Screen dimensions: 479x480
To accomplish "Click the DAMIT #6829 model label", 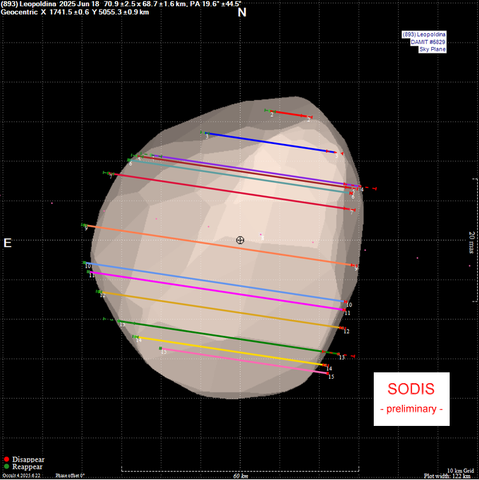I will [428, 42].
